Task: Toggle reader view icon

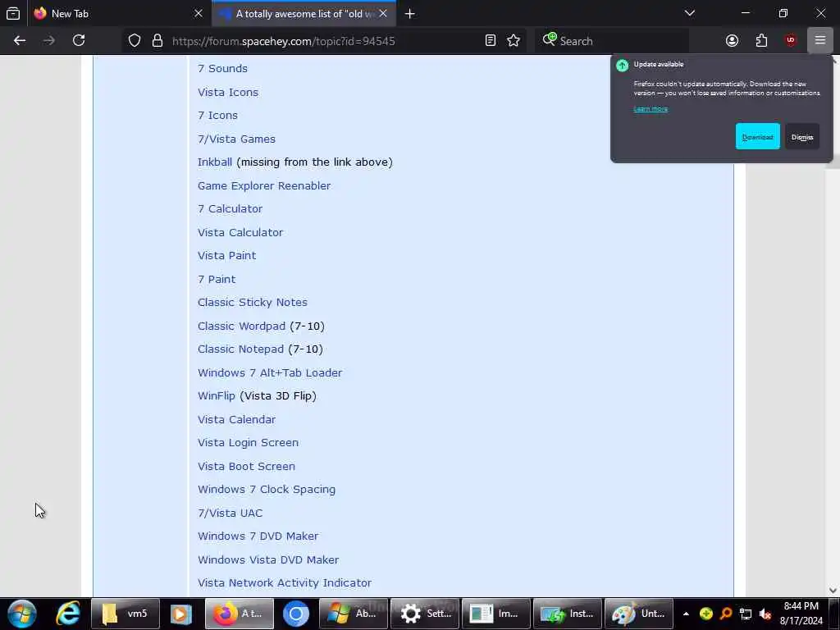Action: 491,41
